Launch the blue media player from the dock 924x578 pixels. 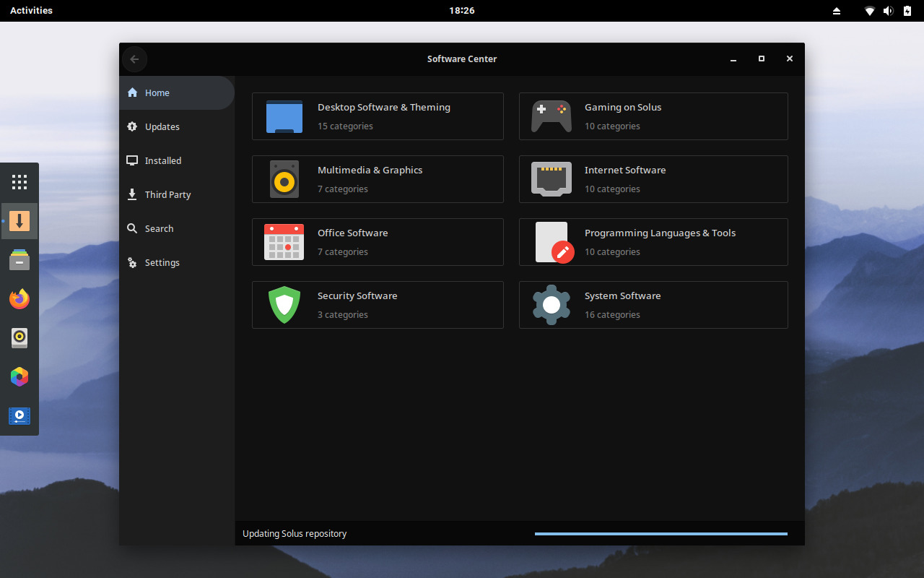(x=19, y=415)
